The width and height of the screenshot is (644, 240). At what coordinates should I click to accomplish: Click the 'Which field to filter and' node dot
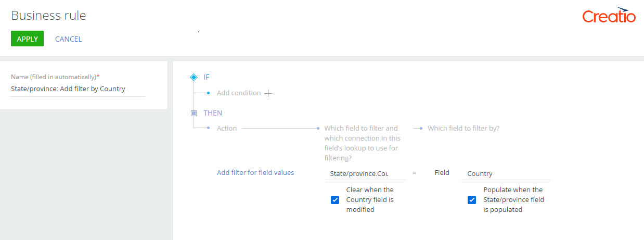(318, 128)
